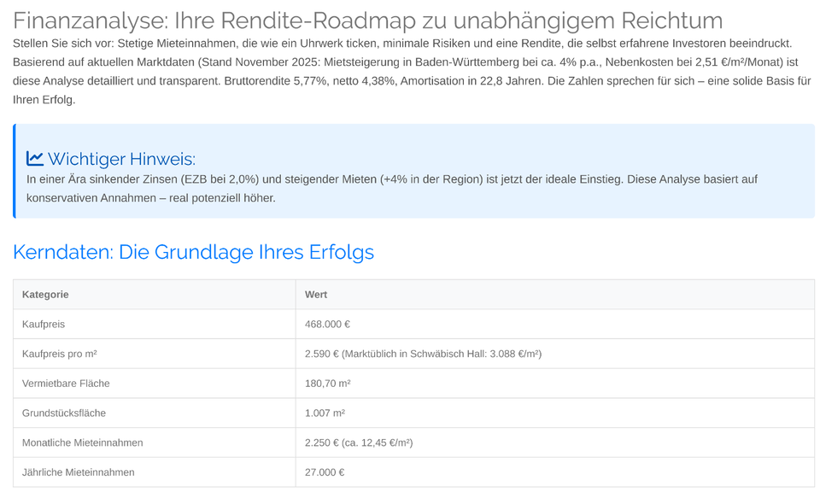Select the Jährliche Mieteinnahmen row label

[78, 472]
